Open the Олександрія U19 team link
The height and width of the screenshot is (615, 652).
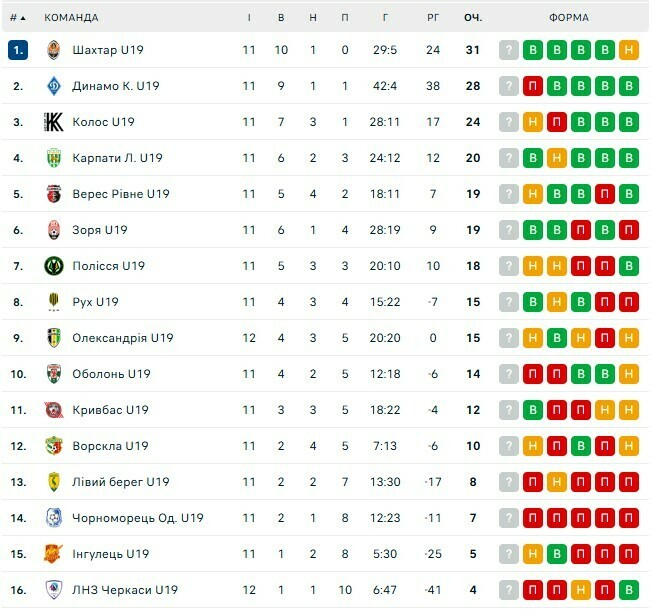tap(122, 338)
